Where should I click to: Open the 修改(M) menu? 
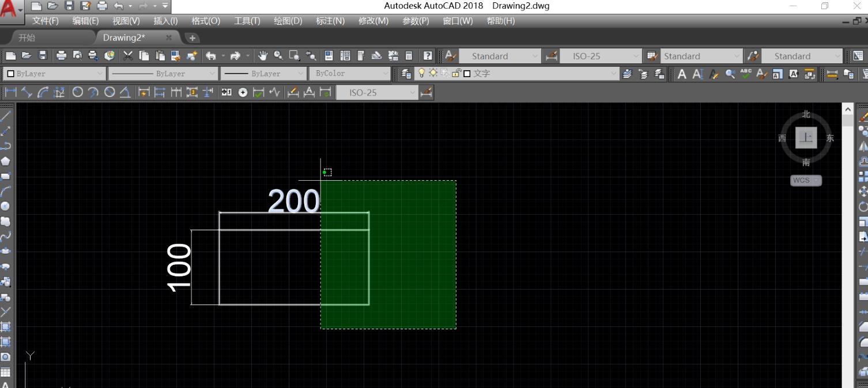coord(373,21)
